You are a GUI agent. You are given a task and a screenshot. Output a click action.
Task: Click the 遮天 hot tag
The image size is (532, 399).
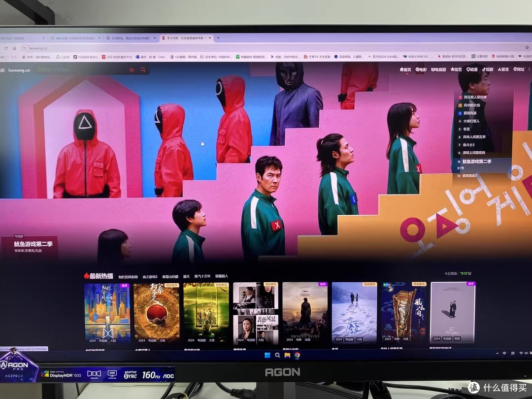coord(186,276)
